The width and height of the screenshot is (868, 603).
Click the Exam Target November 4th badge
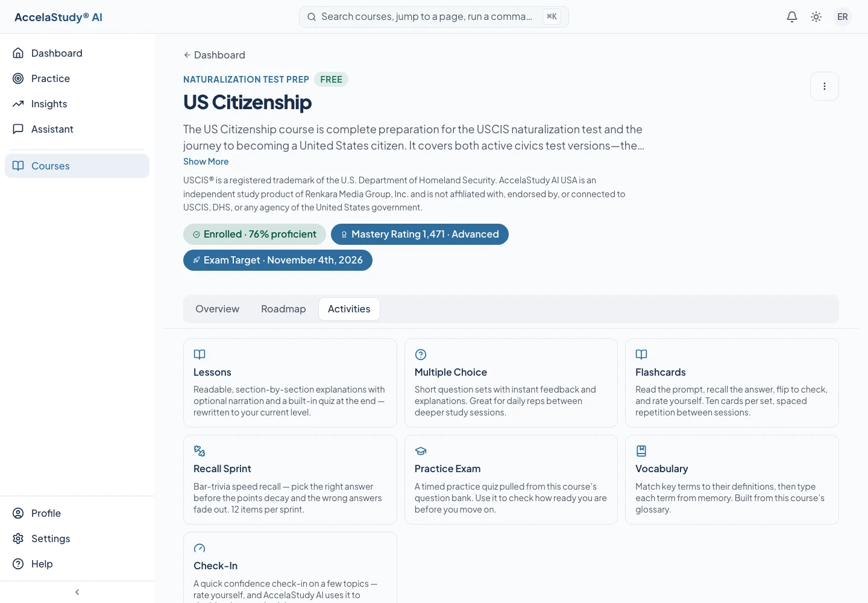click(x=278, y=260)
